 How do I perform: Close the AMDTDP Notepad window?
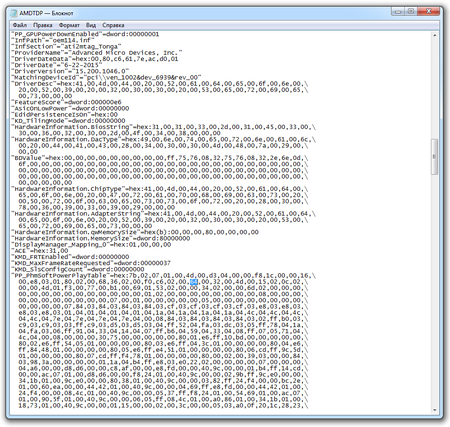(429, 12)
